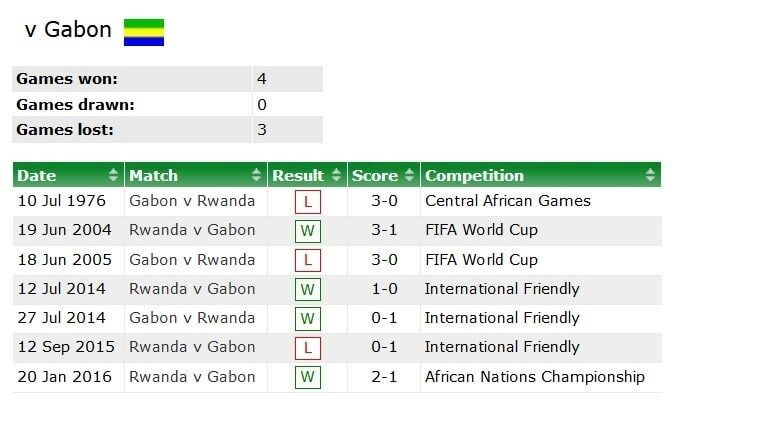
Task: Click the L badge for 10 Jul 1976
Action: (x=308, y=202)
